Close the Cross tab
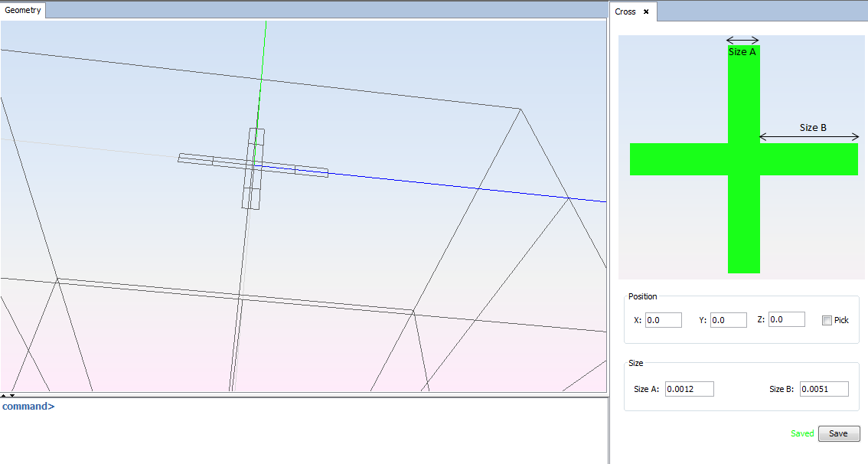The height and width of the screenshot is (464, 868). [646, 11]
